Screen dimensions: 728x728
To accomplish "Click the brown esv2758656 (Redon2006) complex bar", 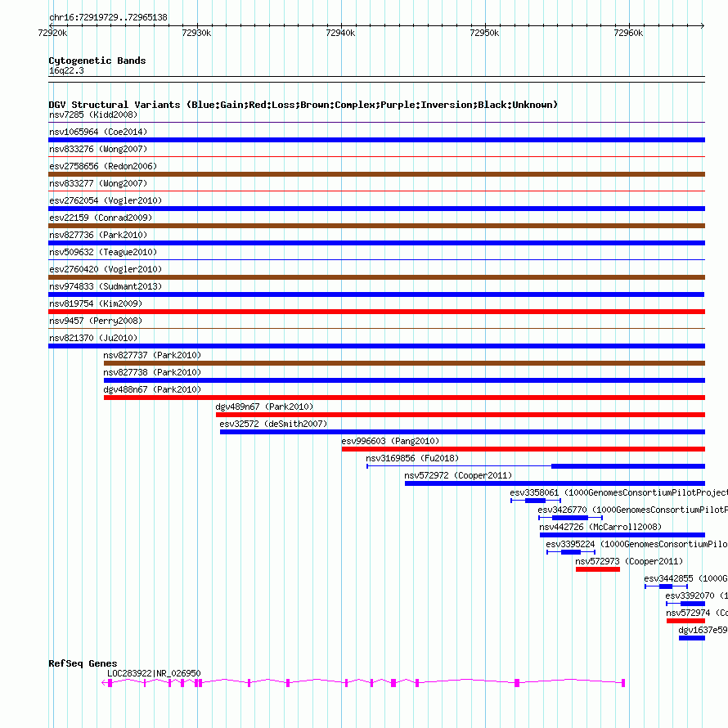I will (x=376, y=174).
